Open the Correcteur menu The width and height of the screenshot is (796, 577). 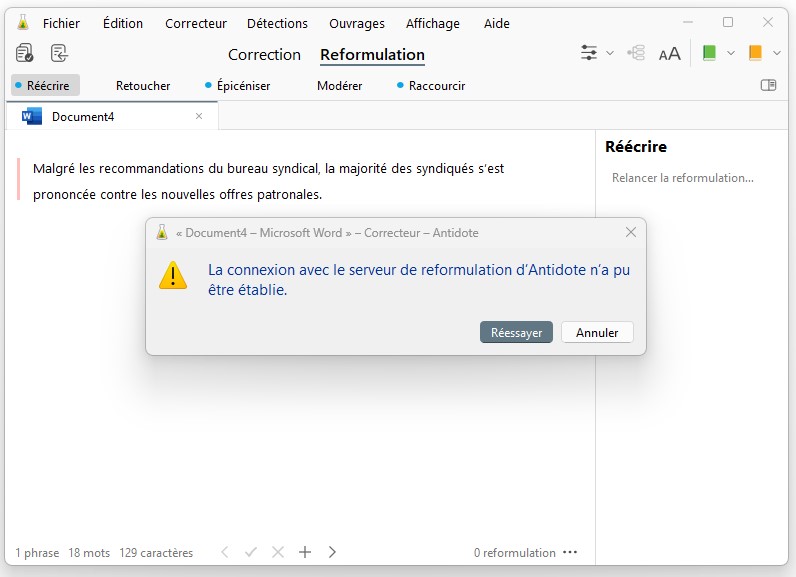[x=196, y=23]
